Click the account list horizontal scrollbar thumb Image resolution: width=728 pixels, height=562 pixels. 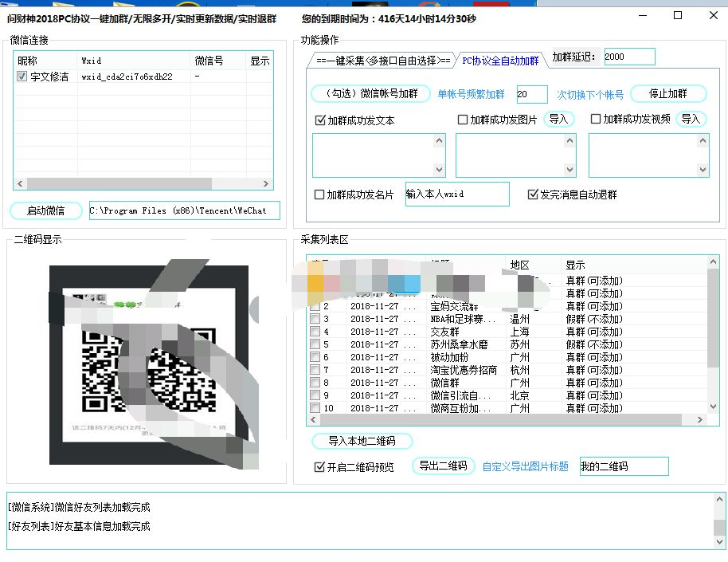point(119,183)
